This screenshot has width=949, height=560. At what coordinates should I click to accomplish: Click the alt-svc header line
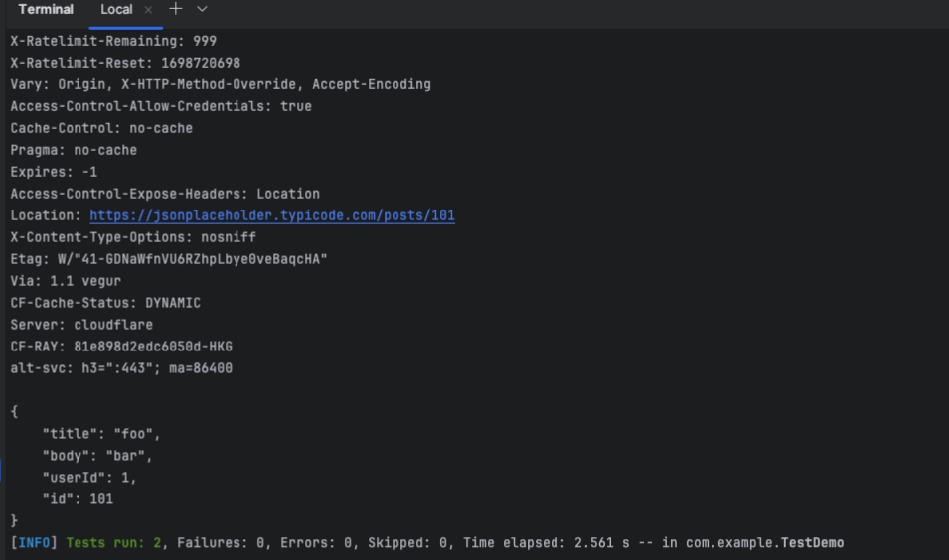click(120, 368)
